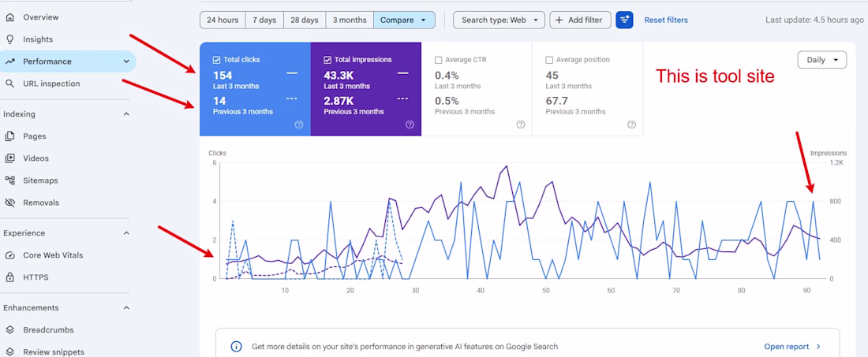The width and height of the screenshot is (868, 357).
Task: Click dashed line legend on Total clicks card
Action: [x=292, y=99]
